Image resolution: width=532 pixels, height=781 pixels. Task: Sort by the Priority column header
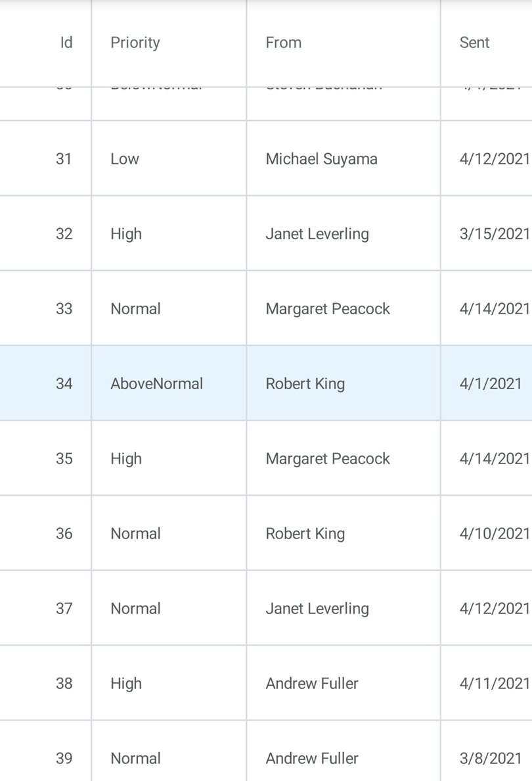pos(135,43)
